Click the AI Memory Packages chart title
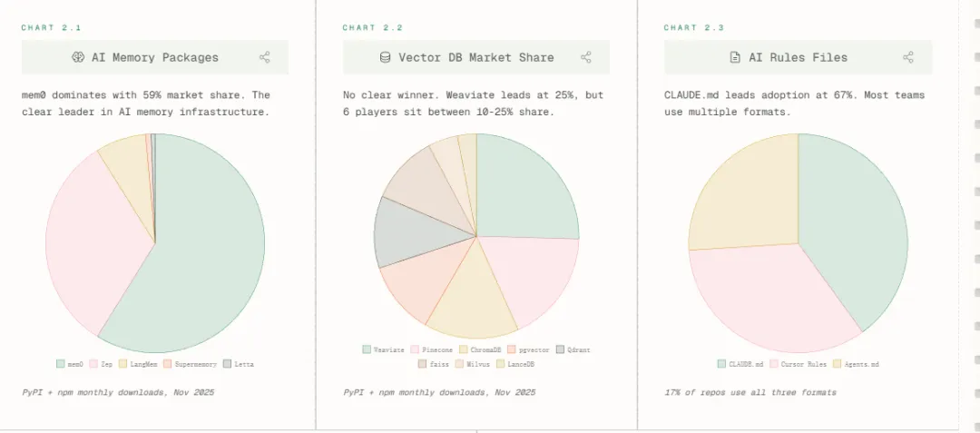Image resolution: width=980 pixels, height=433 pixels. coord(154,57)
